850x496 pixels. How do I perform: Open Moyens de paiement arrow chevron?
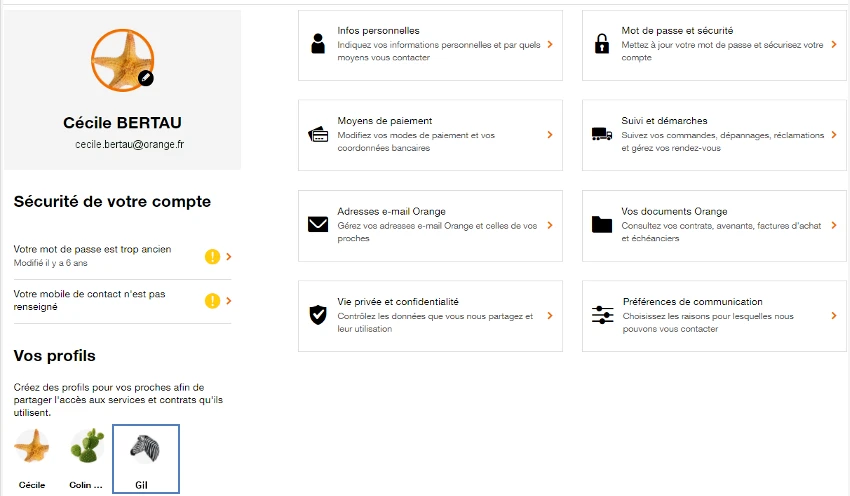(550, 134)
